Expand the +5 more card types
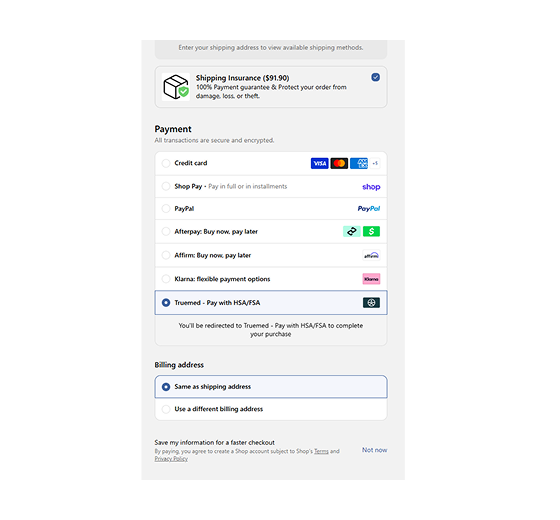560x520 pixels. tap(375, 163)
